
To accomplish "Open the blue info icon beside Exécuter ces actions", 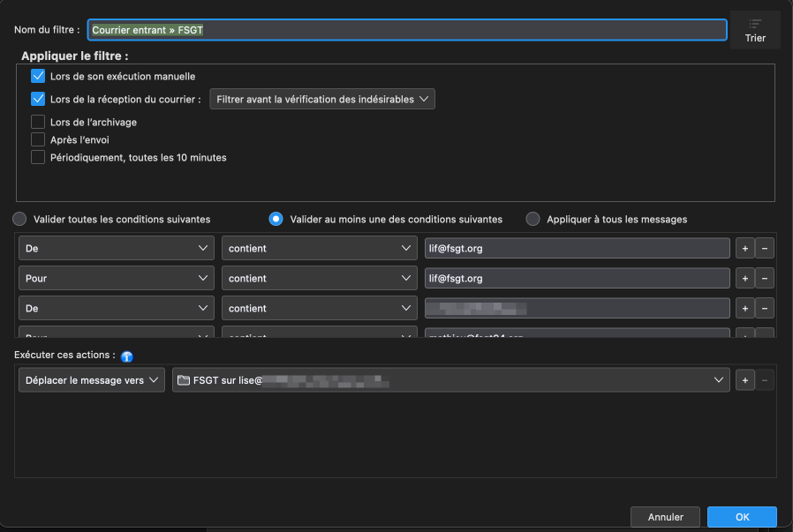I will [x=127, y=356].
